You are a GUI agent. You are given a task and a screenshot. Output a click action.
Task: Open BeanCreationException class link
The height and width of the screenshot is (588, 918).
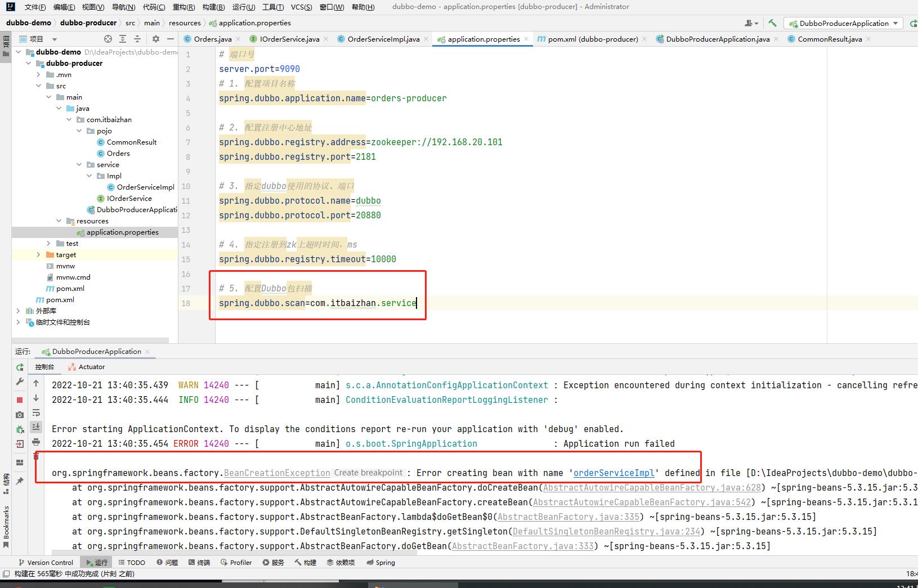277,473
